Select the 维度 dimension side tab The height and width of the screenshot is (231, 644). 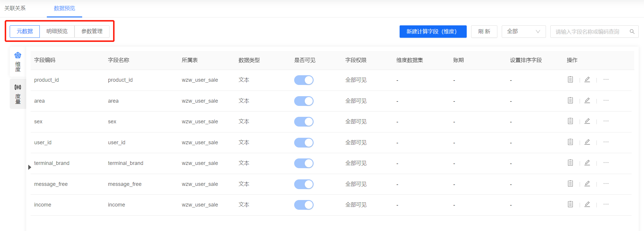click(x=18, y=62)
